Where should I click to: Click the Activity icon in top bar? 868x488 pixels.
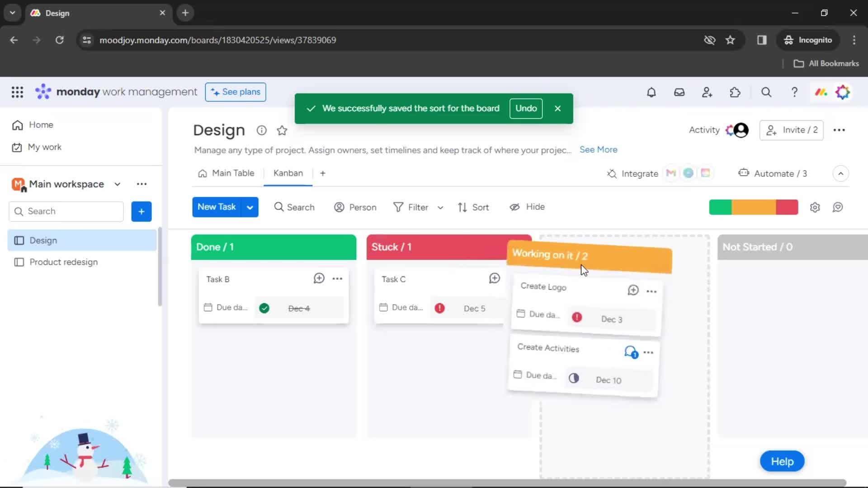(704, 130)
